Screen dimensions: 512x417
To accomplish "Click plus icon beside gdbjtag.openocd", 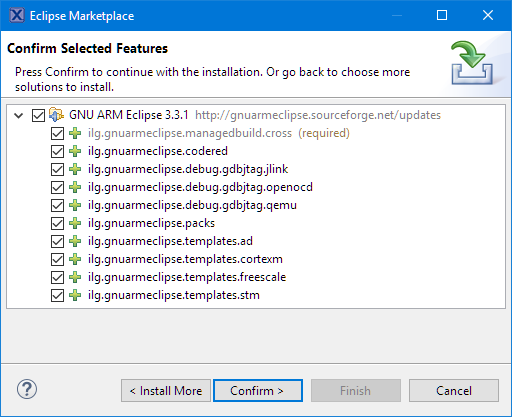I will pyautogui.click(x=75, y=187).
